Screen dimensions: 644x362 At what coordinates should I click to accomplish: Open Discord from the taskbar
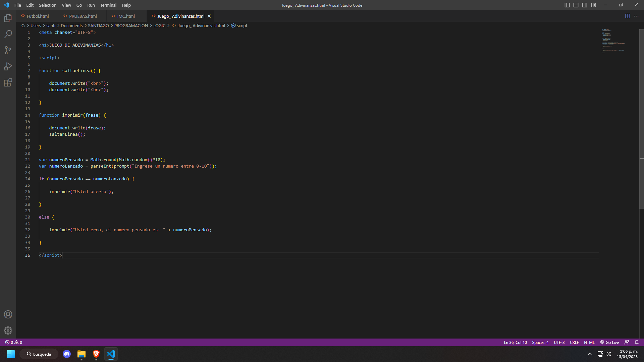pos(67,354)
